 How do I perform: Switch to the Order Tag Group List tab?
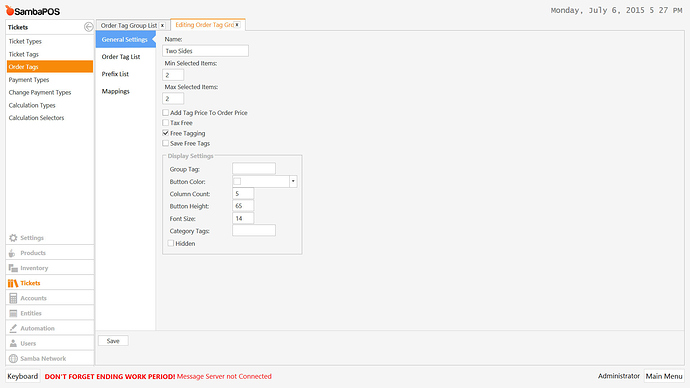tap(128, 26)
